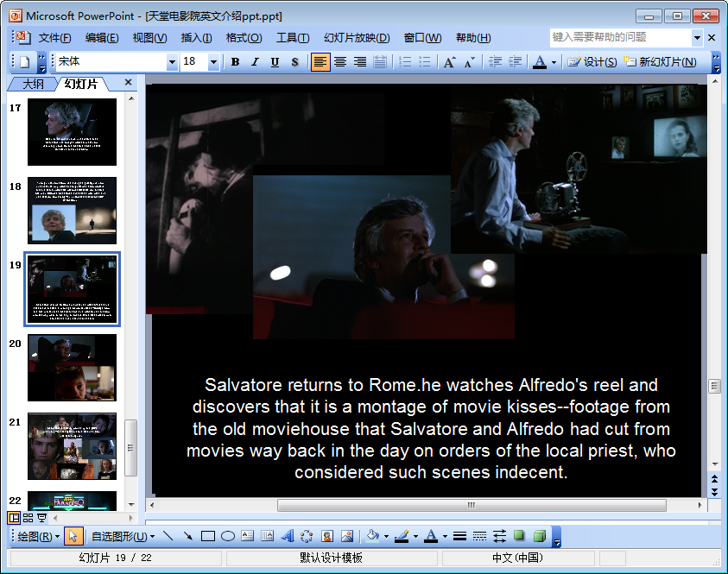Toggle bold formatting
The width and height of the screenshot is (728, 574).
click(x=235, y=62)
